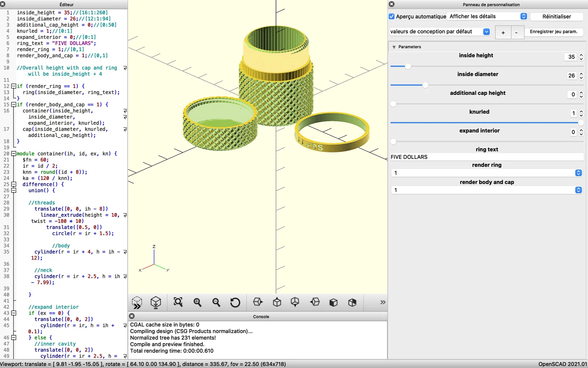Screen dimensions: 588x368
Task: Click the Render icon with hourglass cube
Action: click(156, 303)
